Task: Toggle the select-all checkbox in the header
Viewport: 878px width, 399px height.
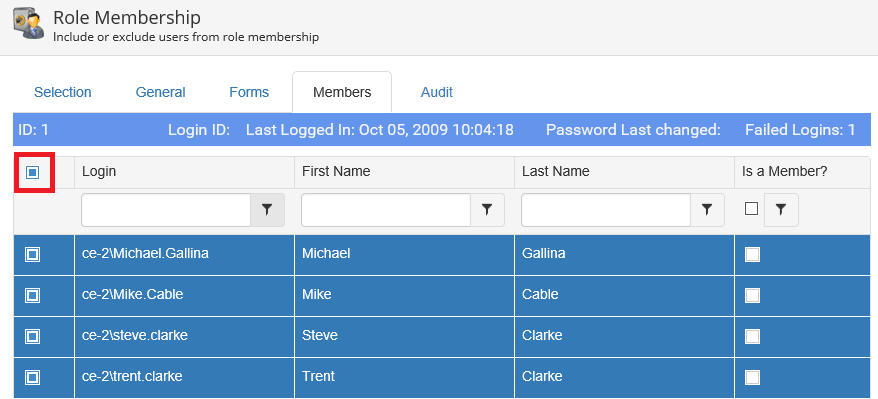Action: point(32,173)
